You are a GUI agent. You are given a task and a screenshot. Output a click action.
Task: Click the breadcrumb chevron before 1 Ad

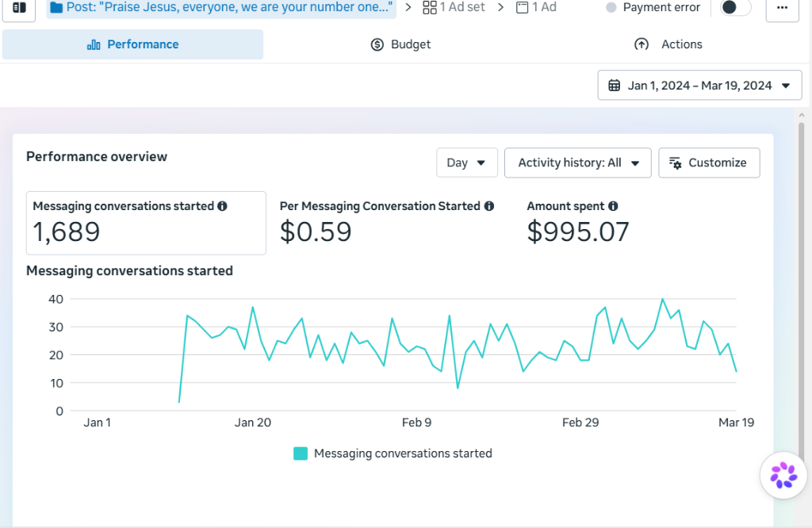500,7
